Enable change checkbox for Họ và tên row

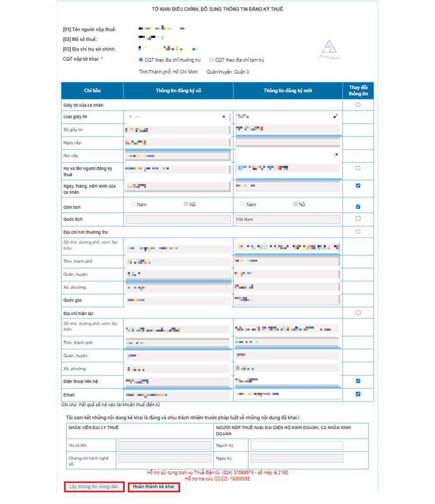358,168
